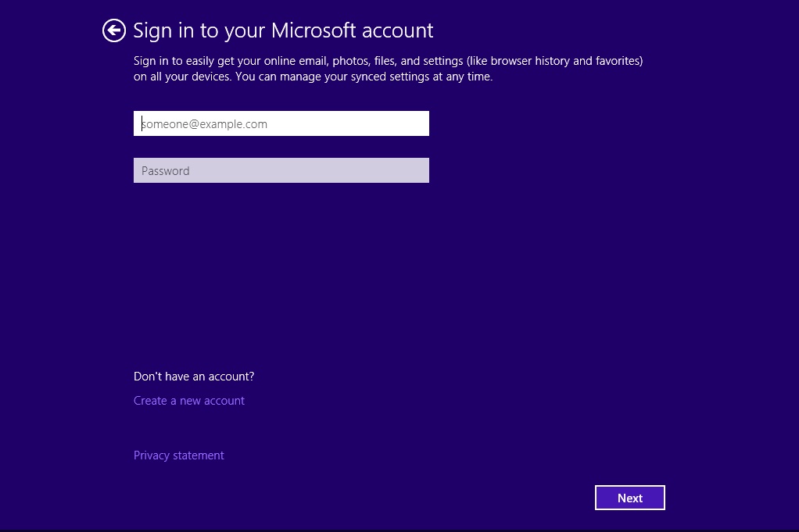This screenshot has height=532, width=799.
Task: Click the Don't have an account label
Action: [193, 376]
